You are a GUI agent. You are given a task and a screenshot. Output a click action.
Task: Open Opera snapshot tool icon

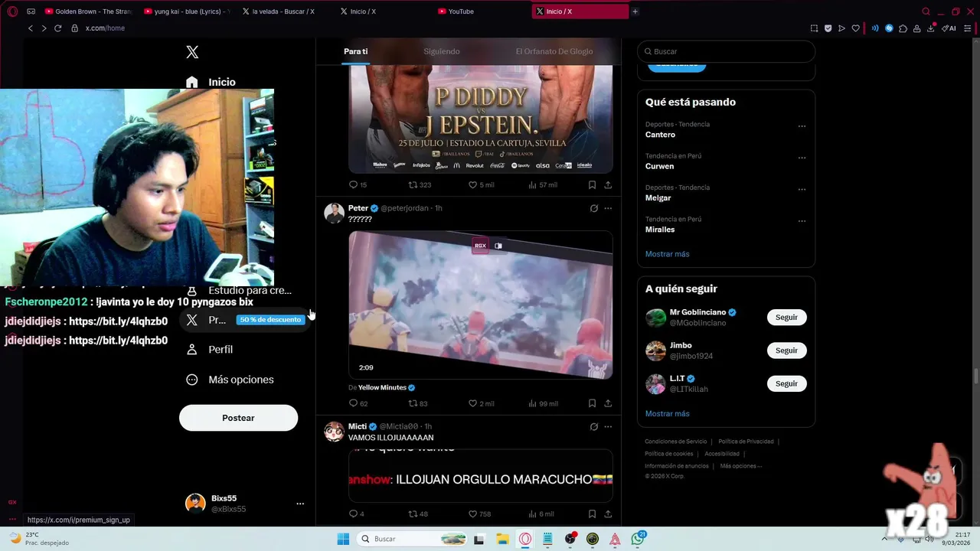tap(814, 28)
